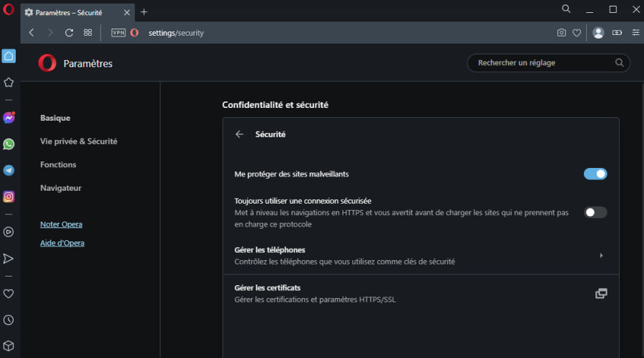The height and width of the screenshot is (358, 644).
Task: Select Vie privée & Sécurité menu item
Action: click(x=79, y=141)
